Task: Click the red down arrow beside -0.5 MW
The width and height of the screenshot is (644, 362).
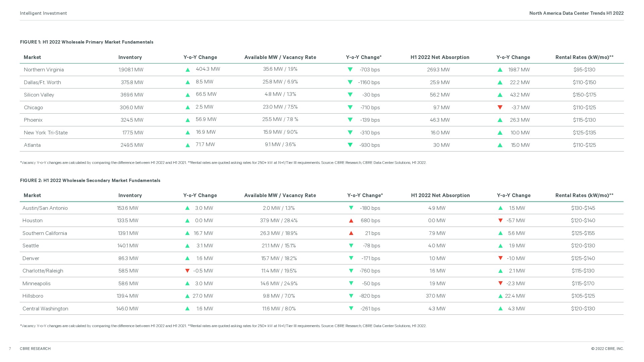Action: 187,271
